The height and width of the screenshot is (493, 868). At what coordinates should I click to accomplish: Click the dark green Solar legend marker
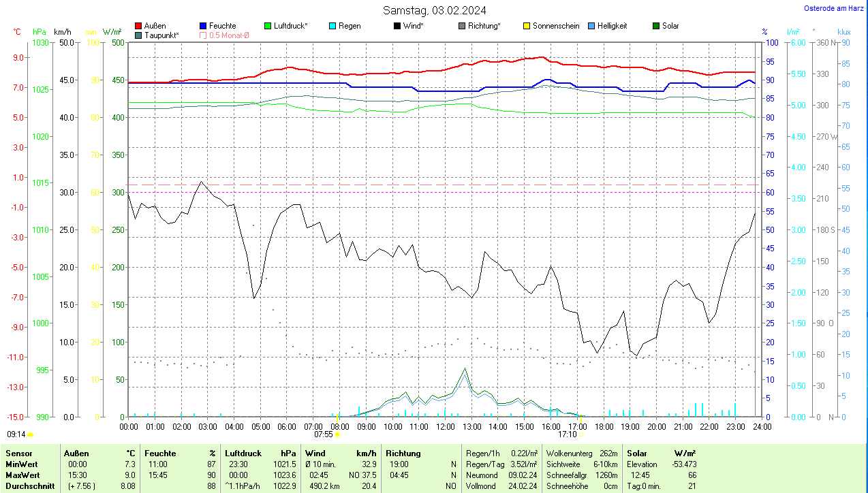pyautogui.click(x=657, y=26)
